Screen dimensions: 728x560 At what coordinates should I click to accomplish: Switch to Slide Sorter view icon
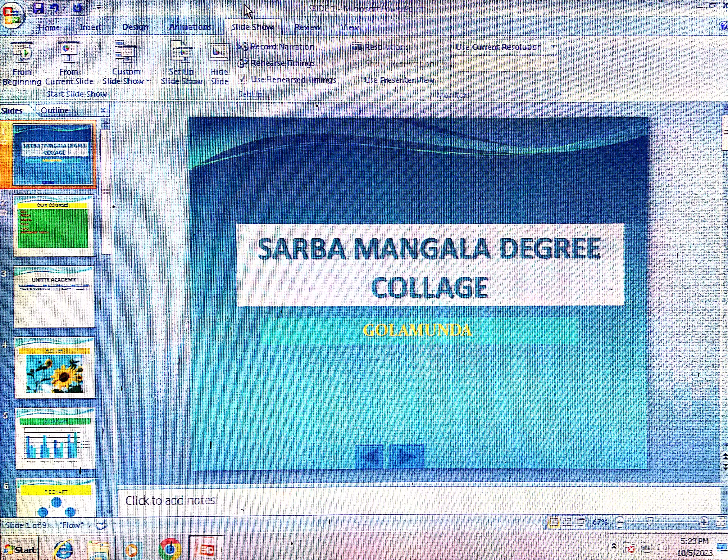[567, 522]
